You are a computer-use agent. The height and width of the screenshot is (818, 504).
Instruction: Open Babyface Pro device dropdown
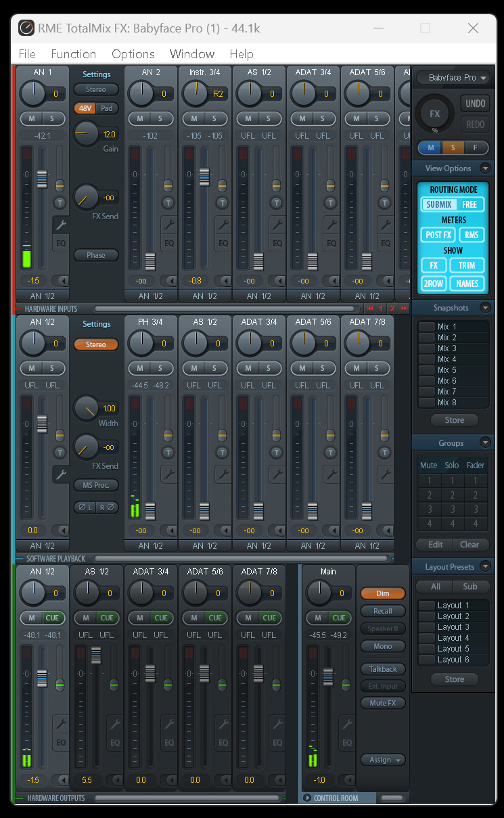[x=453, y=78]
